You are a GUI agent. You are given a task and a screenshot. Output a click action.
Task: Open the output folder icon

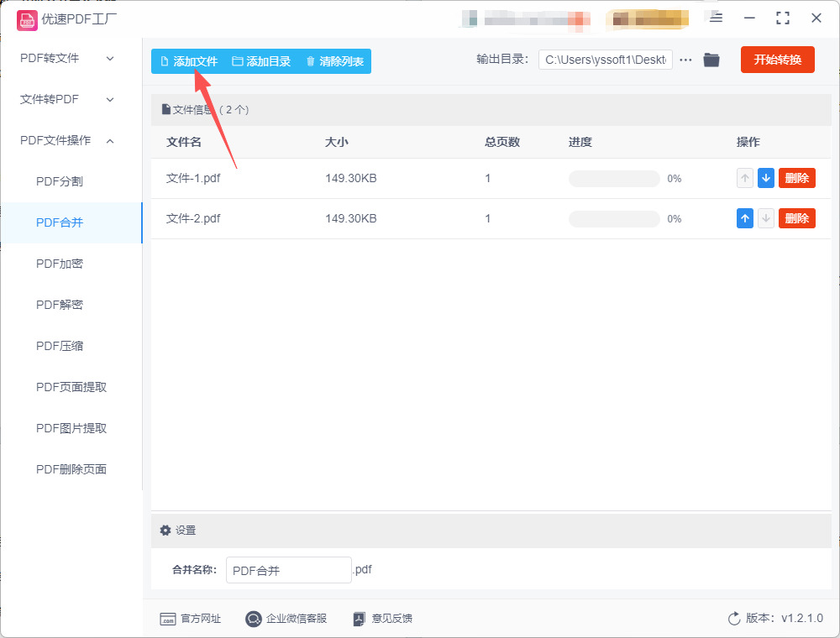pos(711,60)
